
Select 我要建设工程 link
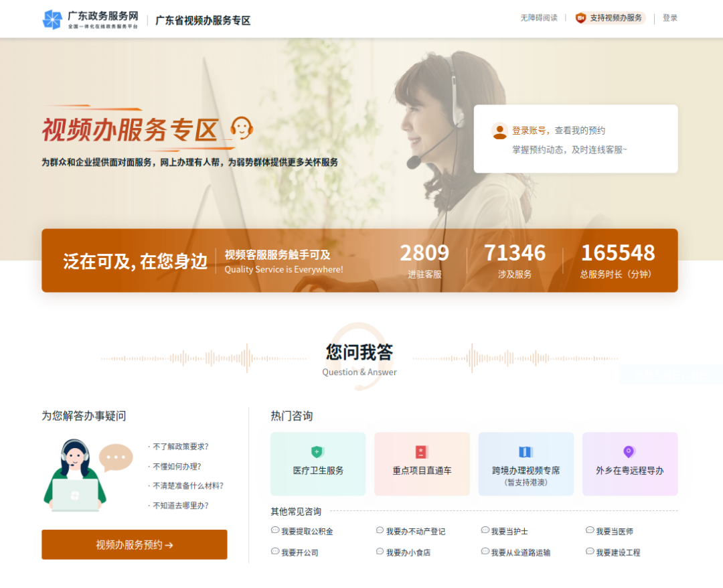618,553
